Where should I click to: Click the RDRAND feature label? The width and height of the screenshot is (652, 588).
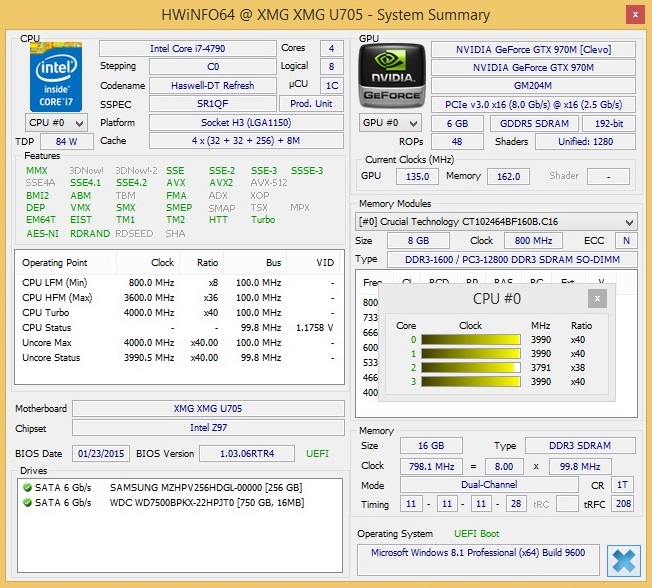click(x=90, y=234)
